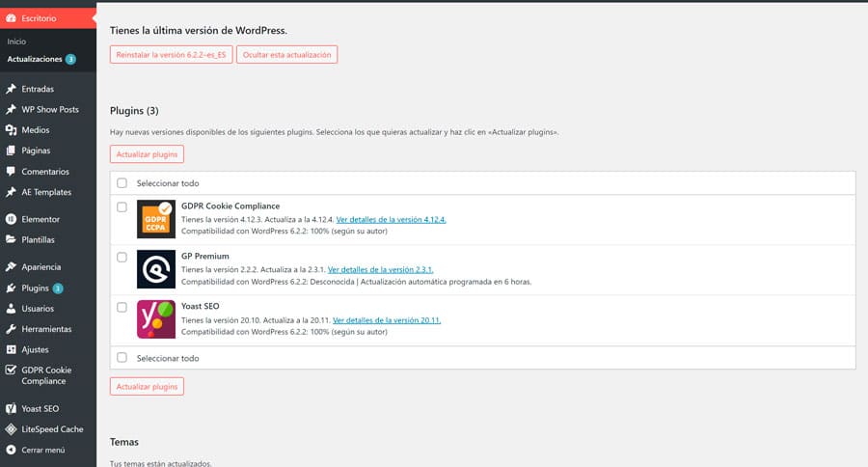Click the Yoast SEO plugin logo
Viewport: 868px width, 467px height.
point(156,319)
